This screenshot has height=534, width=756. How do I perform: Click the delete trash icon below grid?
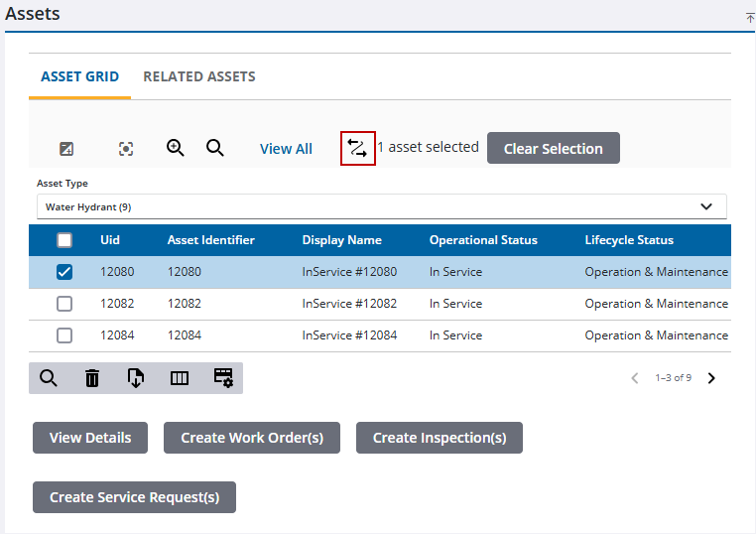[x=92, y=378]
